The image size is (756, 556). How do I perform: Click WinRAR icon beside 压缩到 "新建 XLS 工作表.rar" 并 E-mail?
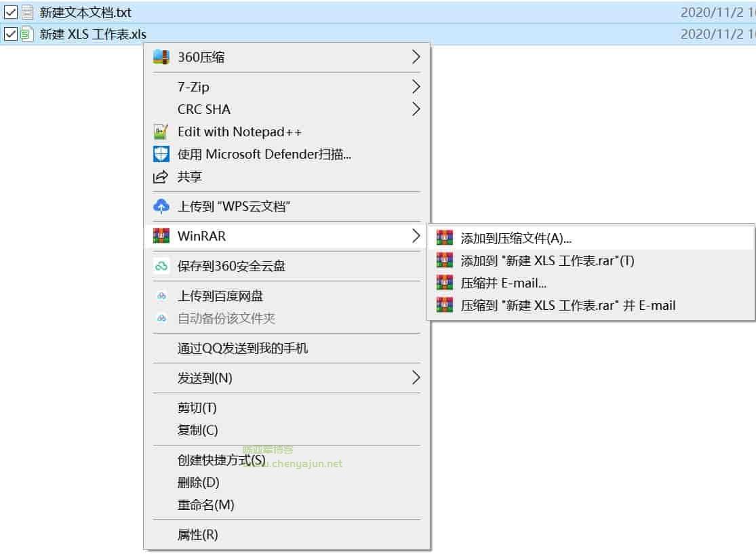445,305
